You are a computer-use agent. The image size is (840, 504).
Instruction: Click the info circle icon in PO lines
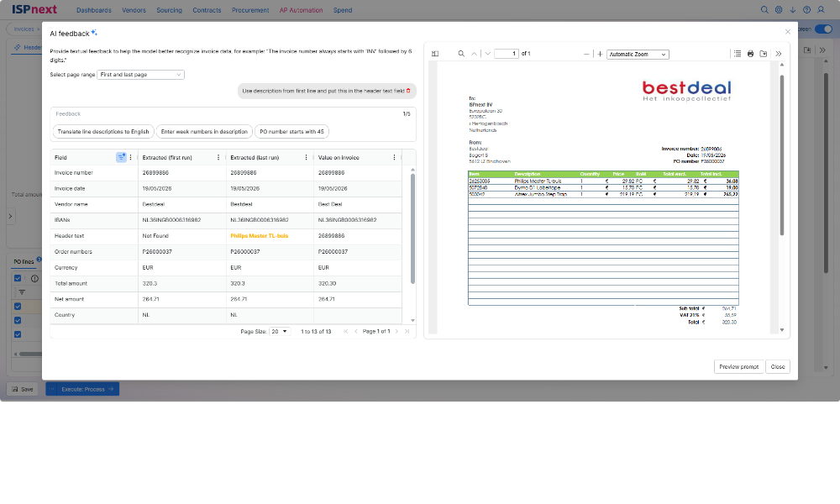pyautogui.click(x=34, y=279)
